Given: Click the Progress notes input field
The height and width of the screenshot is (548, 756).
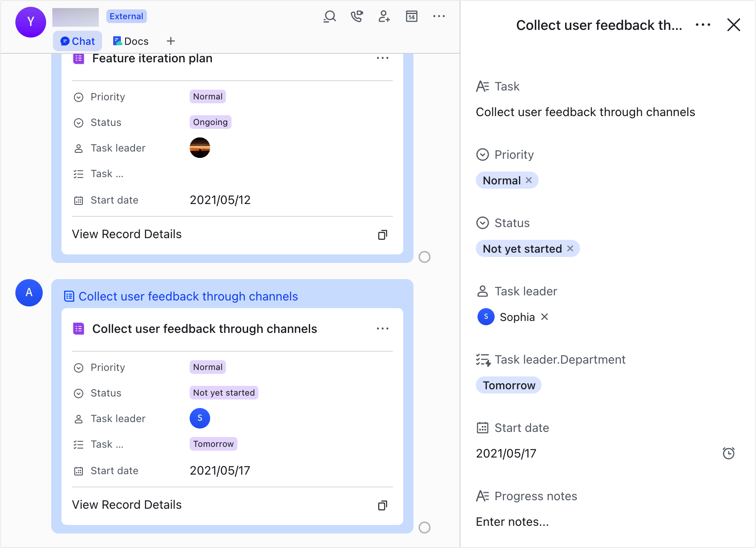Looking at the screenshot, I should pyautogui.click(x=512, y=522).
